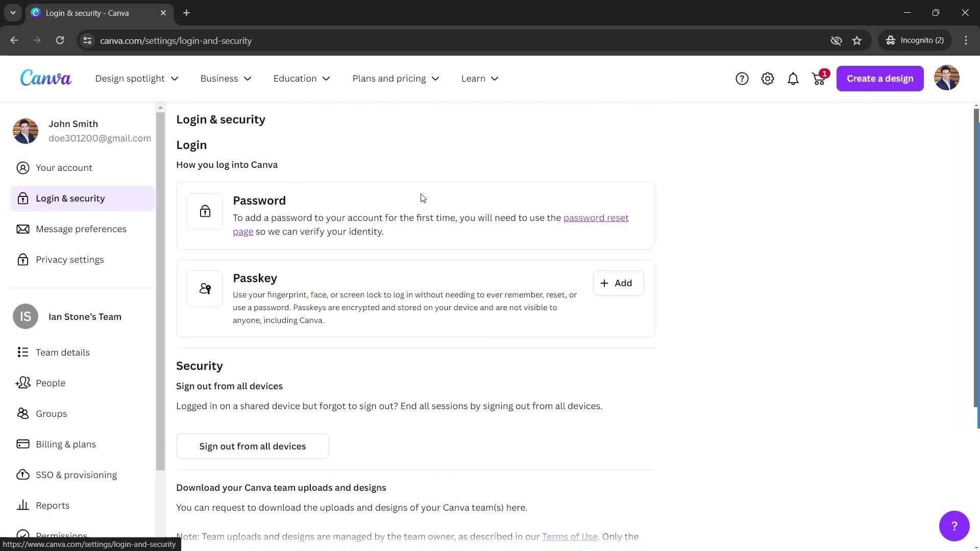Select the Education menu item
Image resolution: width=980 pixels, height=551 pixels.
[x=302, y=78]
